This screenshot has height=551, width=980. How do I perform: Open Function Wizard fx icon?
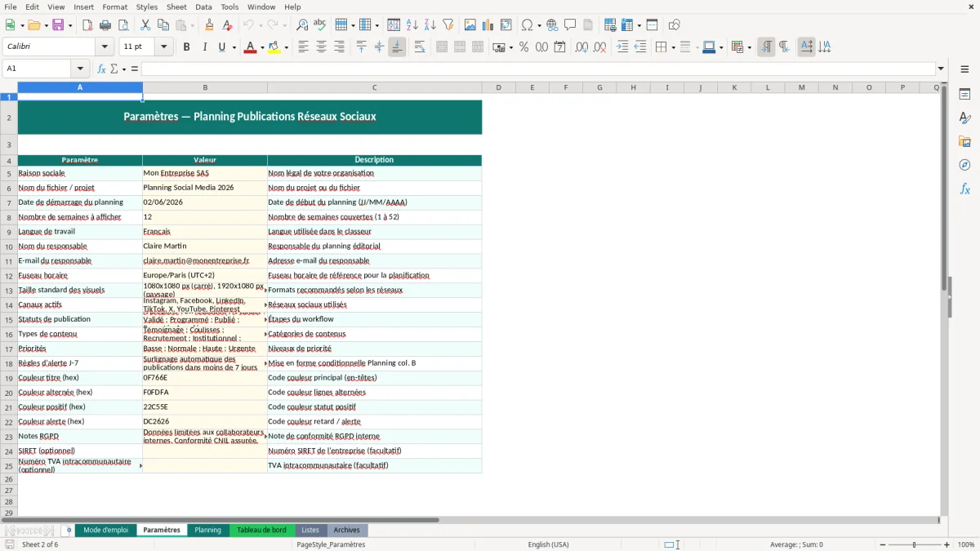pyautogui.click(x=101, y=69)
